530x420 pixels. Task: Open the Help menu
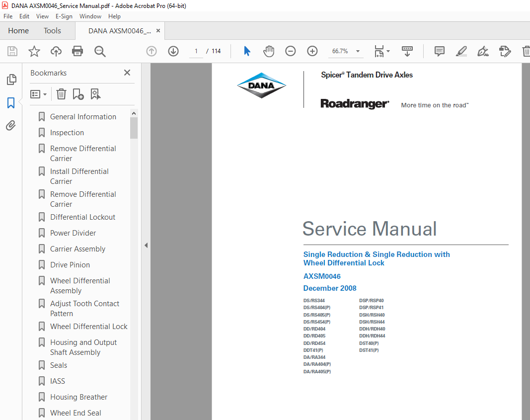pyautogui.click(x=114, y=16)
